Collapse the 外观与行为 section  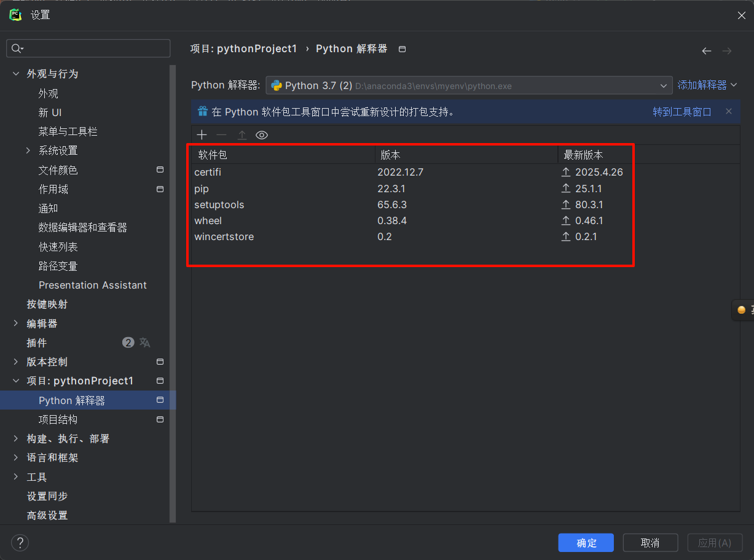(16, 74)
